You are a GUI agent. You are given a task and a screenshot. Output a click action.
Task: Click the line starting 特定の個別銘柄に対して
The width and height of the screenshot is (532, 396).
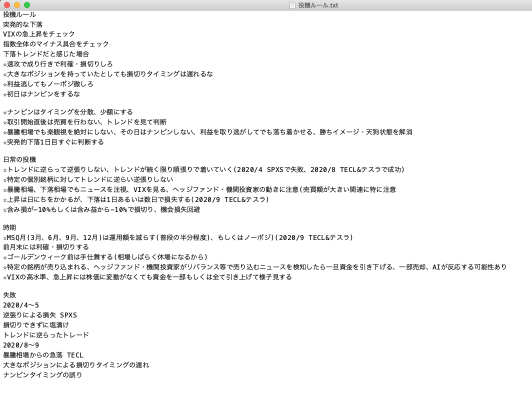[88, 179]
